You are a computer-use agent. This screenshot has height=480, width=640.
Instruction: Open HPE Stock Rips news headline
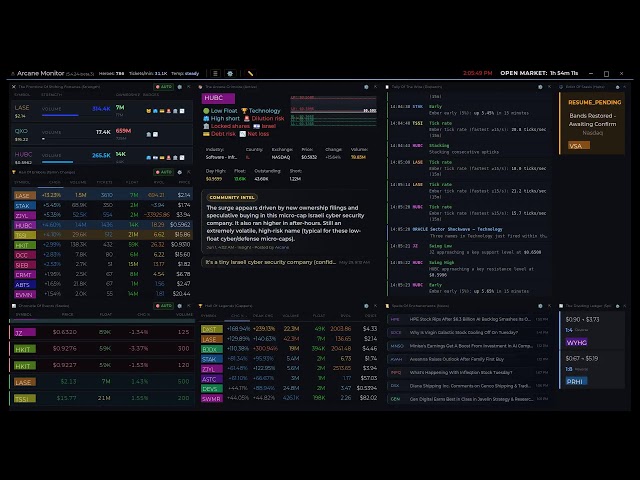470,319
